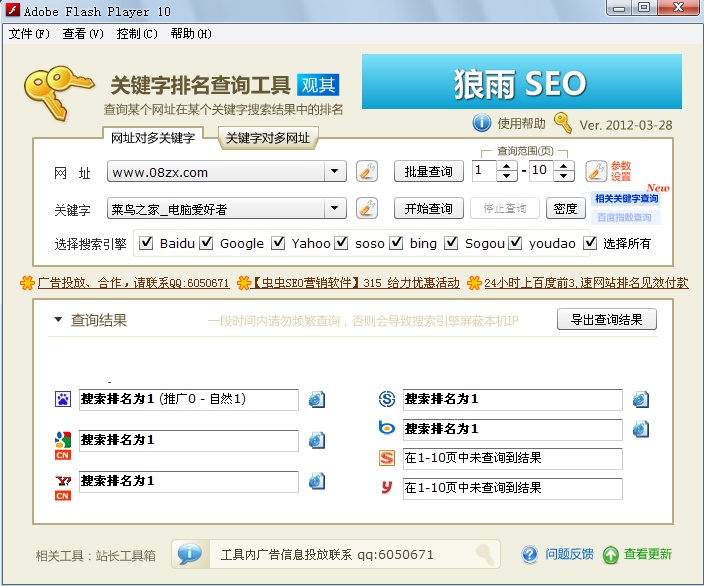Click the golden keys application logo
The height and width of the screenshot is (586, 704).
58,93
